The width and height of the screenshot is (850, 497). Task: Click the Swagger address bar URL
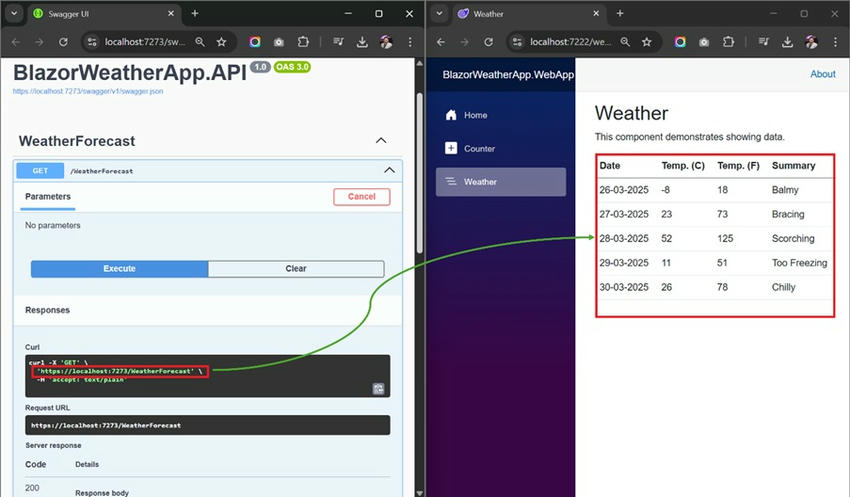click(145, 42)
